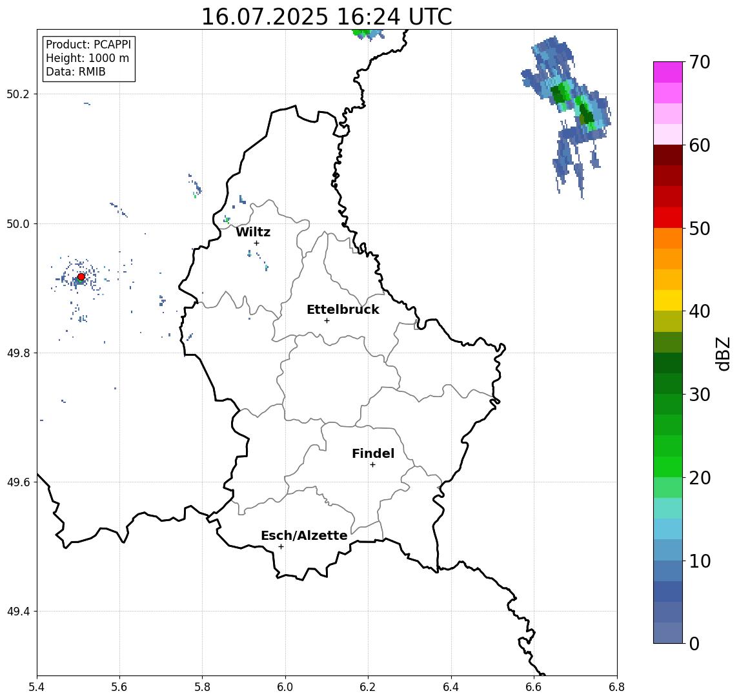Image resolution: width=739 pixels, height=700 pixels.
Task: Click the Findel station cross marker
Action: coord(372,465)
